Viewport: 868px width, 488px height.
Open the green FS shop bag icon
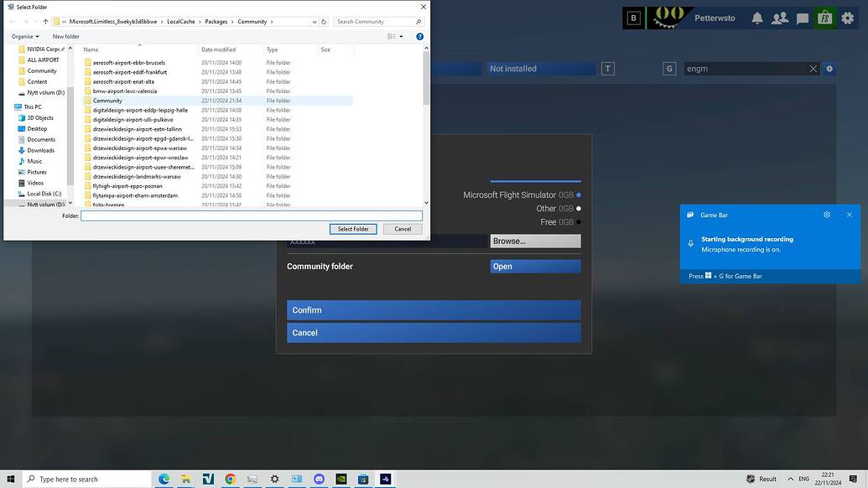(x=824, y=18)
